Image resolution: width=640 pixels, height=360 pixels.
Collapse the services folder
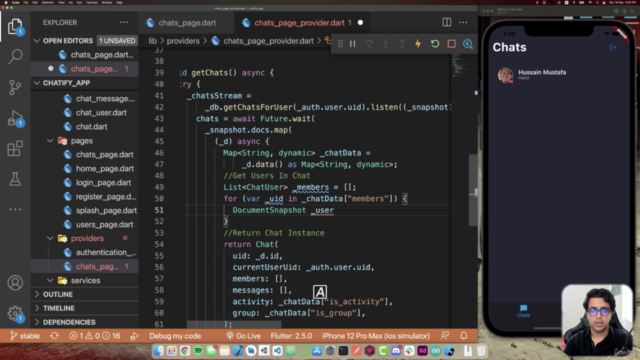(50, 280)
